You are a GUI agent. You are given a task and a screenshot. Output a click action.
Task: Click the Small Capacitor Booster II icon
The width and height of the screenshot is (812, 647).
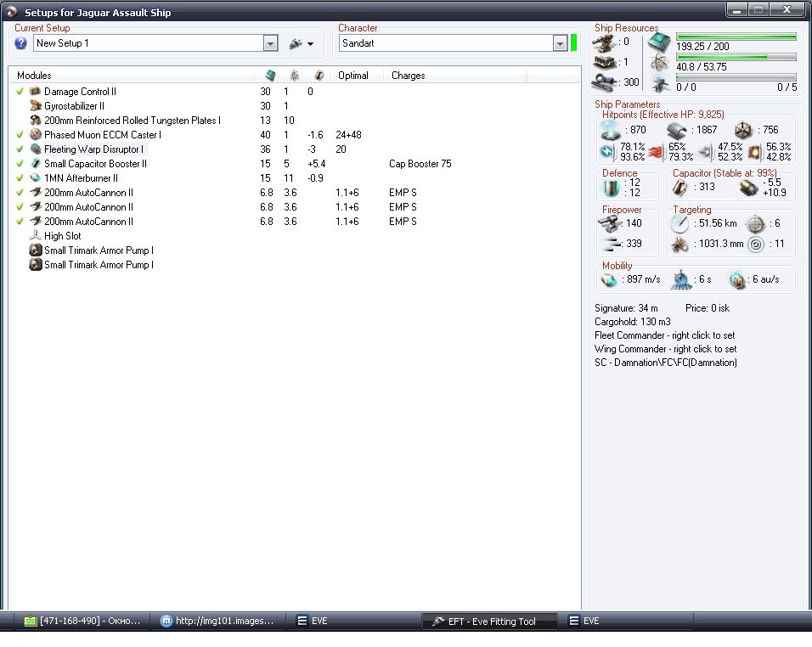click(35, 164)
